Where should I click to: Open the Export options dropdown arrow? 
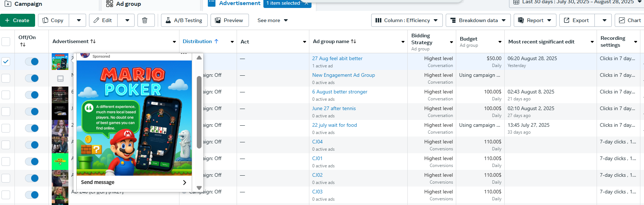click(x=604, y=20)
